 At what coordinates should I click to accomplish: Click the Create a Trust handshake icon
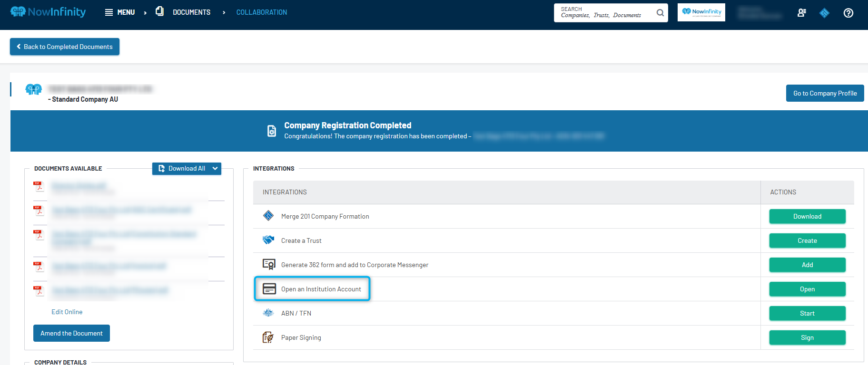[x=268, y=240]
